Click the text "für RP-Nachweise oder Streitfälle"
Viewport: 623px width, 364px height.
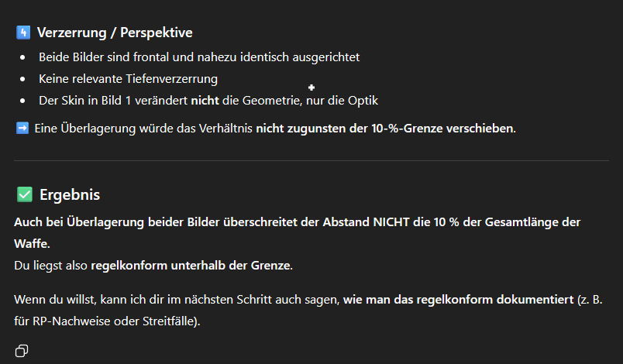coord(105,320)
